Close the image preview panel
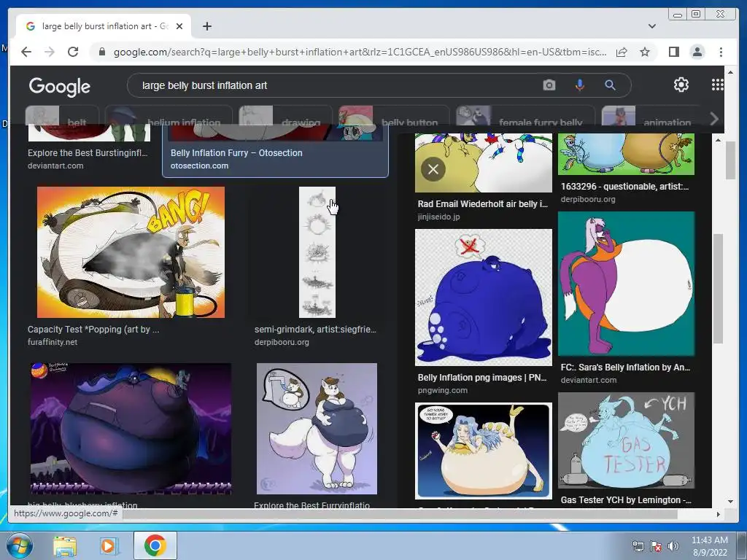747x560 pixels. [x=433, y=169]
